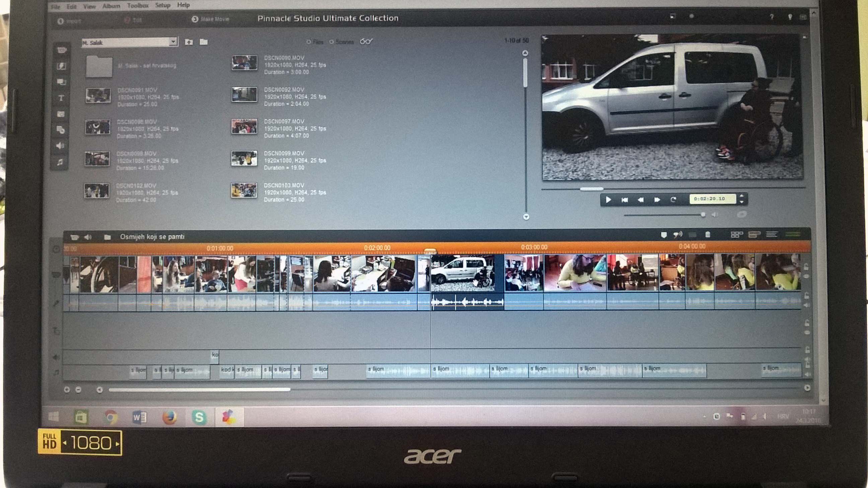Image resolution: width=868 pixels, height=488 pixels.
Task: Toggle lock on the video track
Action: [806, 267]
